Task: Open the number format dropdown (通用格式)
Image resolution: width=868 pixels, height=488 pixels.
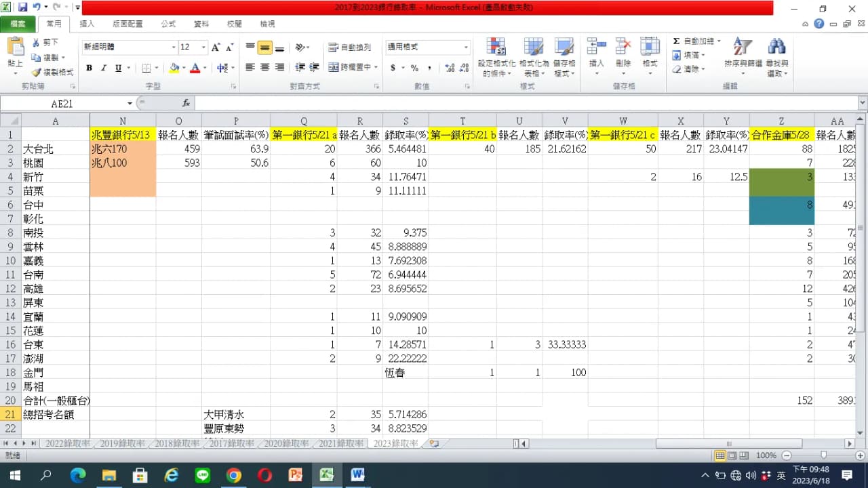Action: [x=466, y=47]
